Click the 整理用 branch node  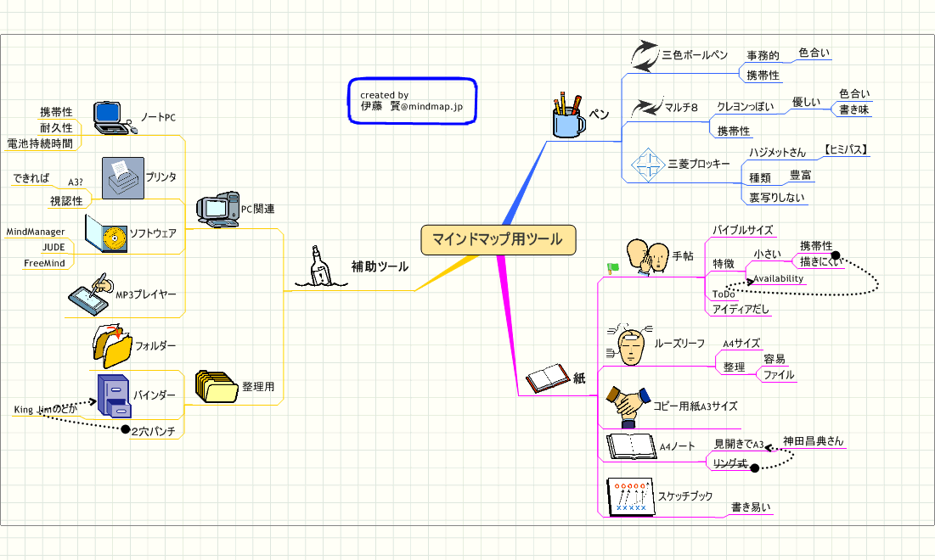coord(259,386)
